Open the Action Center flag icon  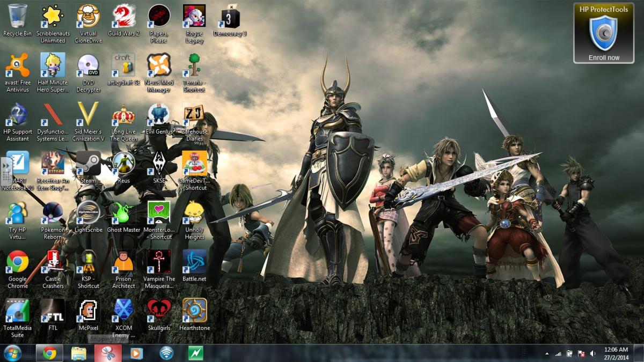coord(581,354)
